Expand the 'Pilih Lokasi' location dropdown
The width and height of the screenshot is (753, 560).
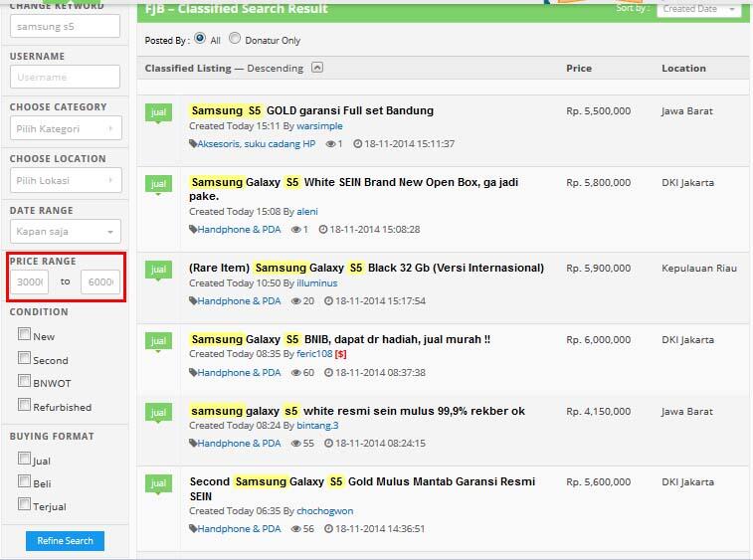click(x=66, y=180)
